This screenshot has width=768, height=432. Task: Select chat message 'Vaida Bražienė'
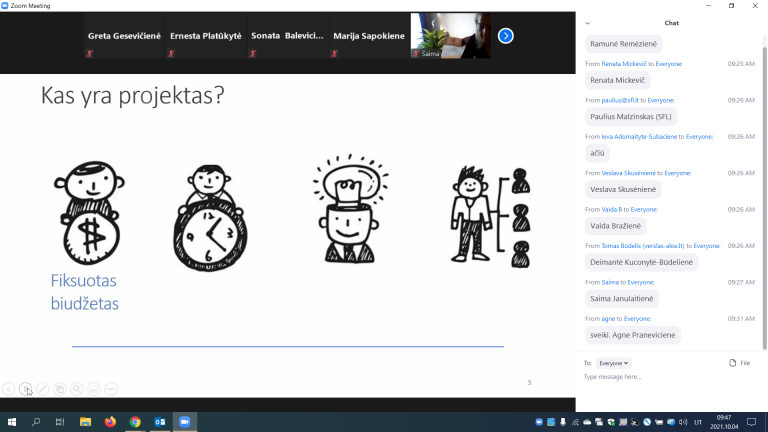click(x=616, y=226)
